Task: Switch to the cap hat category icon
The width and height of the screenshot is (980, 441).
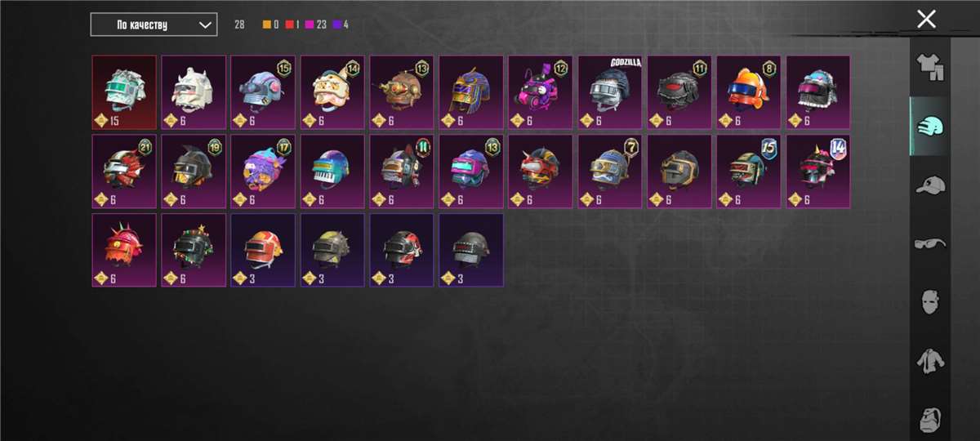Action: point(930,185)
